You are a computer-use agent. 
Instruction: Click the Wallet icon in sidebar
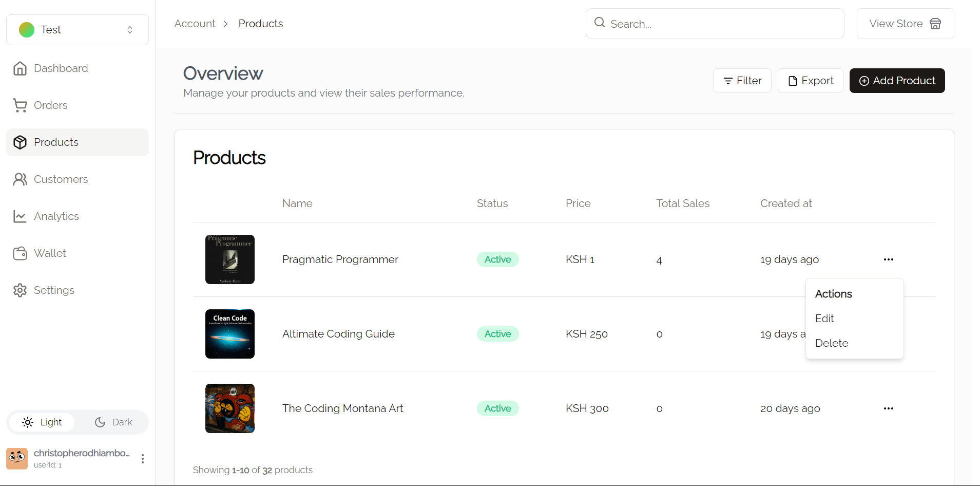[20, 253]
